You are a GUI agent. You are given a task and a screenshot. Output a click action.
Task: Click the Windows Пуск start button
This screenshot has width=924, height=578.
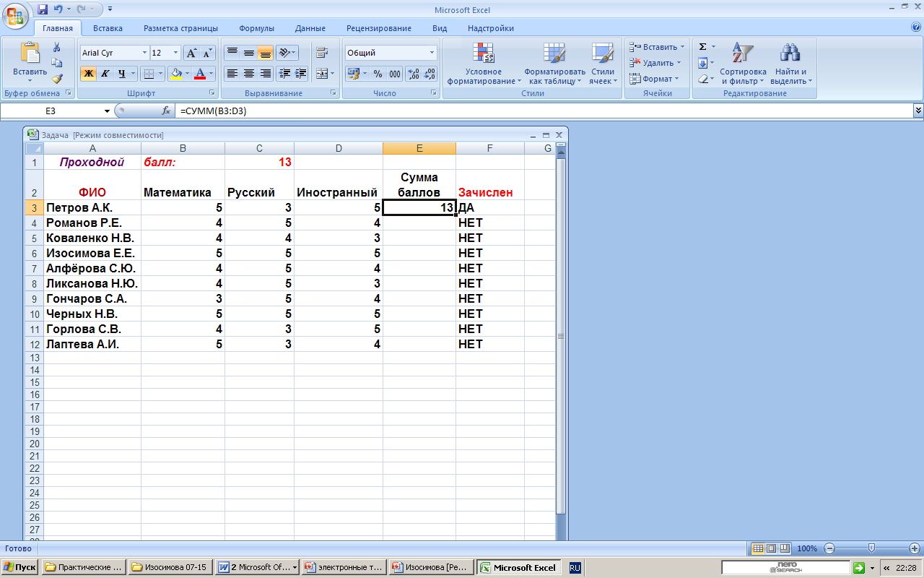pos(19,568)
